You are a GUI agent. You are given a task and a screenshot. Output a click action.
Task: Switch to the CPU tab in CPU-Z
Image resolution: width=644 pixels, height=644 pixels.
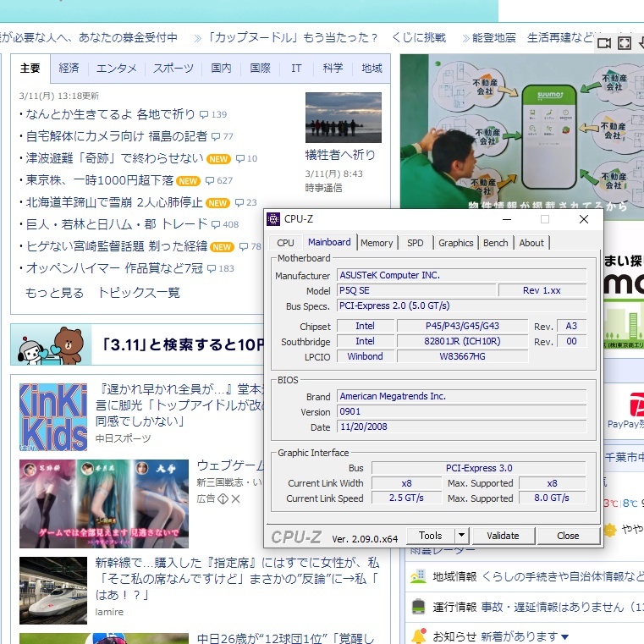[285, 243]
